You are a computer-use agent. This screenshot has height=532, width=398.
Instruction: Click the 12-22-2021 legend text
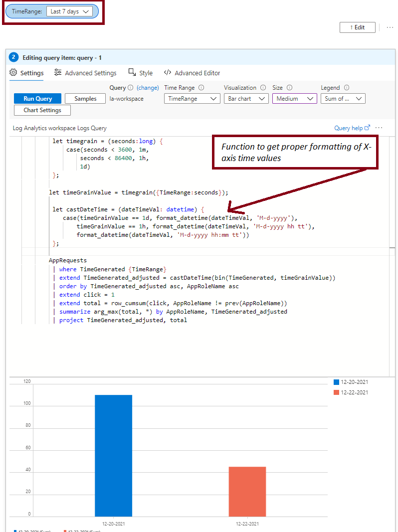click(x=354, y=392)
